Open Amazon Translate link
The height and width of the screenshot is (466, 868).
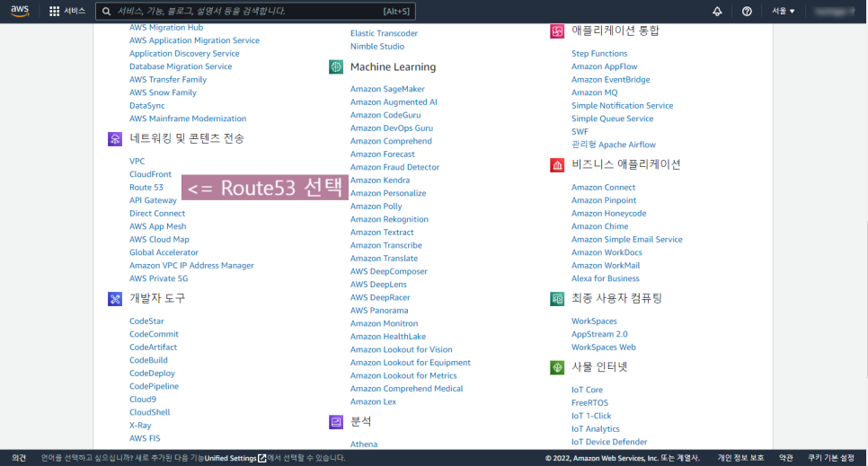(384, 259)
